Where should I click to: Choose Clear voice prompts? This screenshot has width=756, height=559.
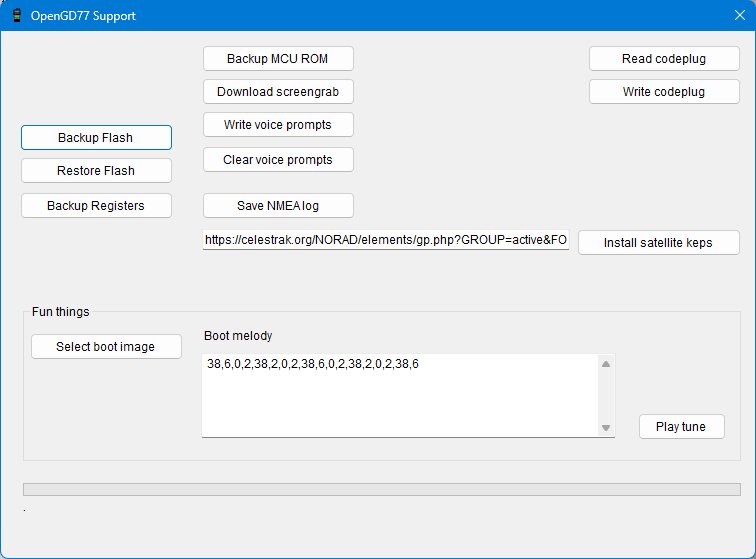[x=278, y=160]
